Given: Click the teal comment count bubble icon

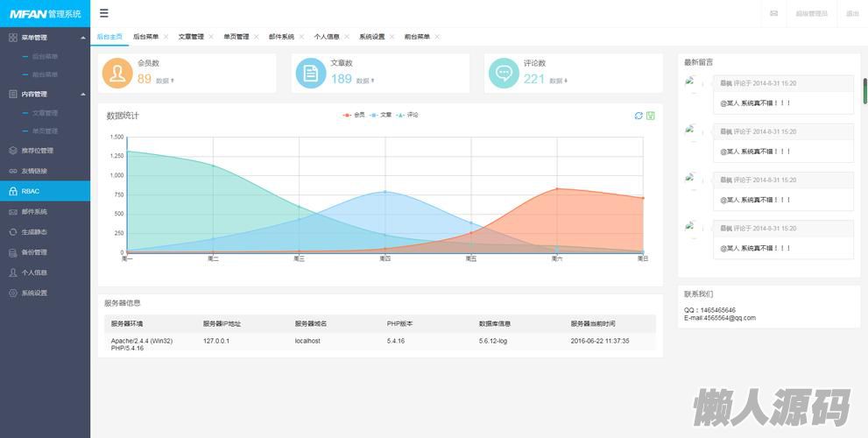Looking at the screenshot, I should coord(504,74).
